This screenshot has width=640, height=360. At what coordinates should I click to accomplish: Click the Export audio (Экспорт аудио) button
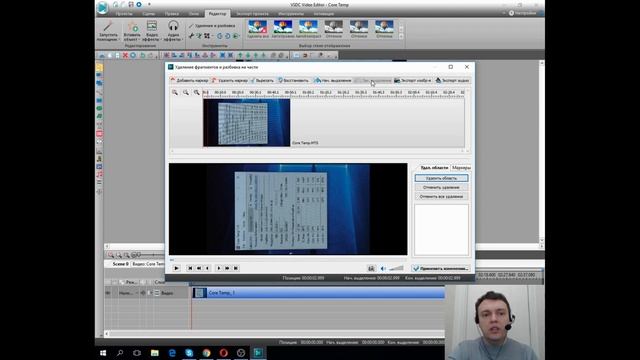point(452,80)
